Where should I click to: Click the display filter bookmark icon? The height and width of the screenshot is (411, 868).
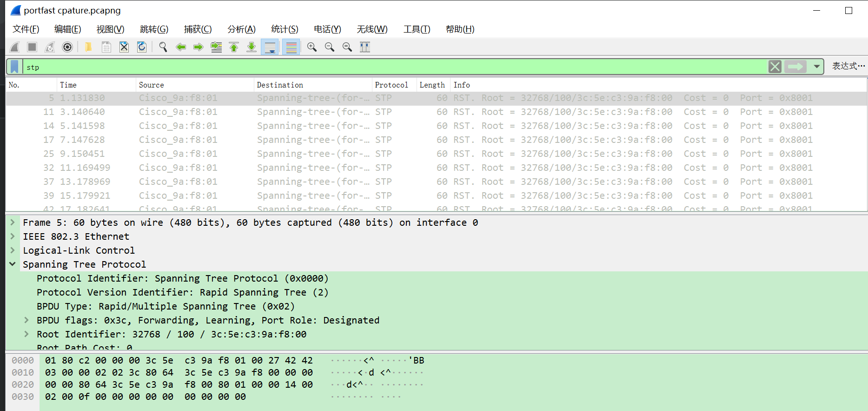tap(15, 67)
